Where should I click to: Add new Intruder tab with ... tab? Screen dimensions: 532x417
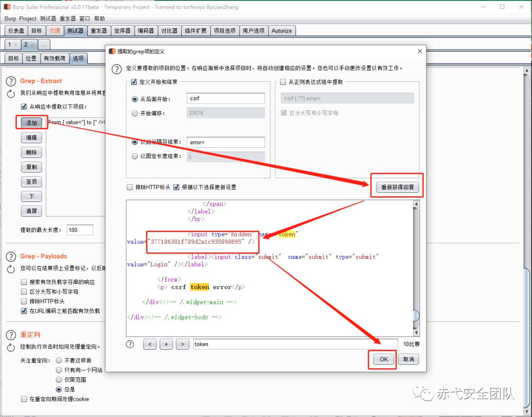43,45
